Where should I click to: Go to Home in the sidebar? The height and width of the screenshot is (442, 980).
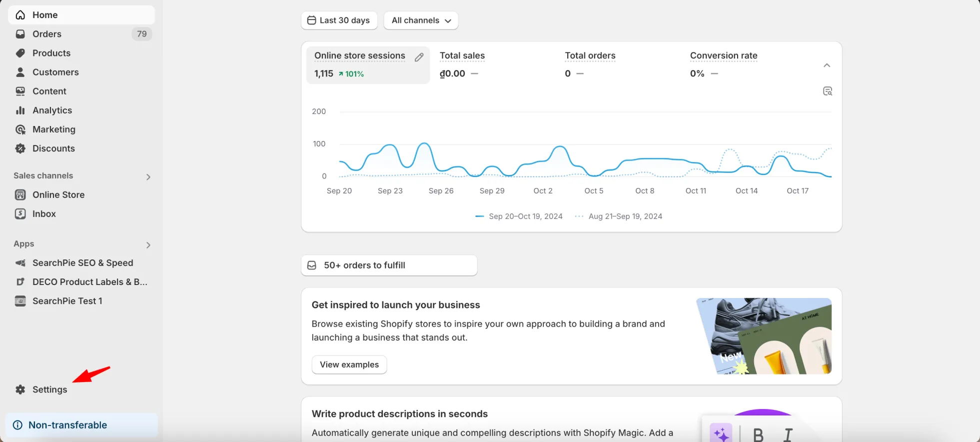pyautogui.click(x=81, y=15)
